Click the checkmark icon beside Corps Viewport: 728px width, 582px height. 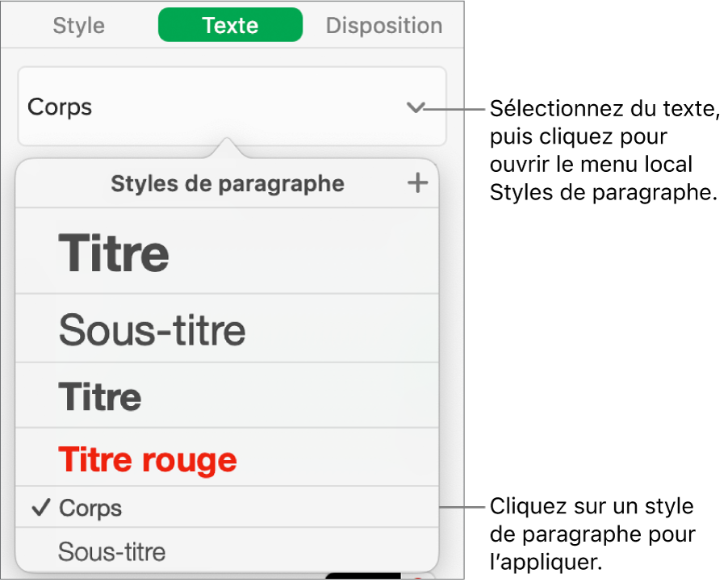point(39,508)
